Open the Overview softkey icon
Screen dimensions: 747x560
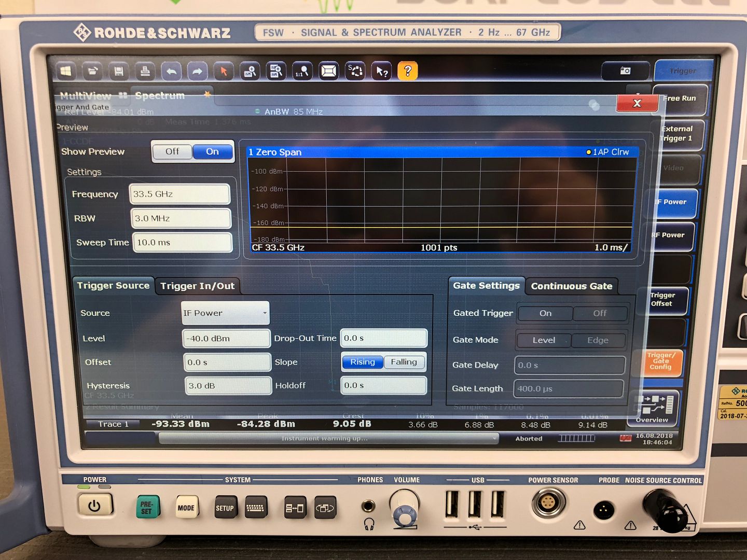tap(653, 408)
